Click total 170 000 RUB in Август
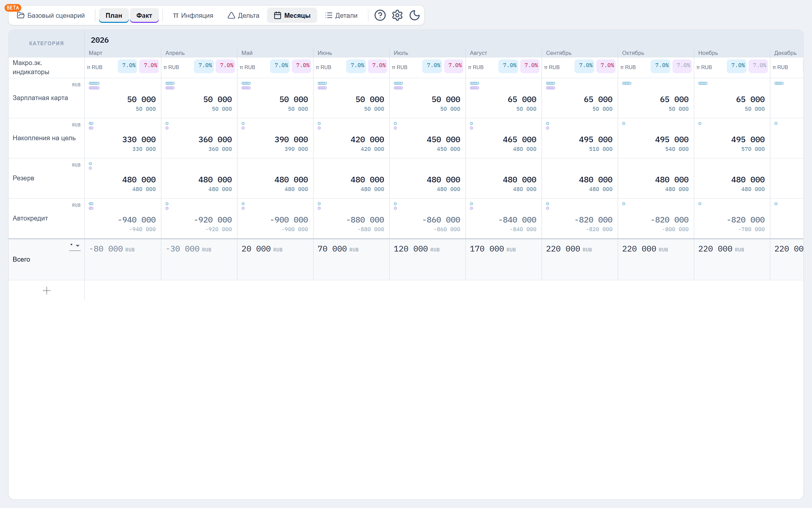Viewport: 812px width, 508px height. tap(493, 249)
